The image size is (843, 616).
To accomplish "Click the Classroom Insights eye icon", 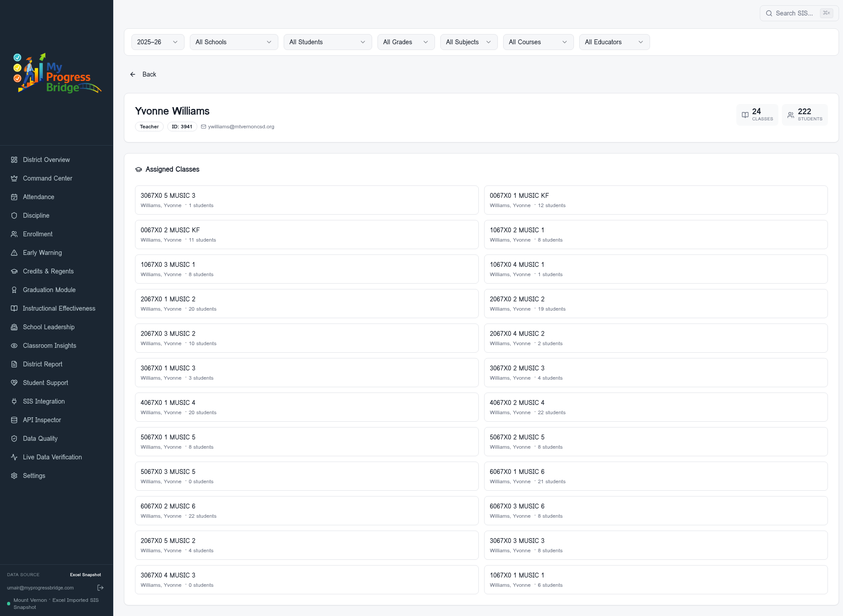I will pyautogui.click(x=14, y=346).
